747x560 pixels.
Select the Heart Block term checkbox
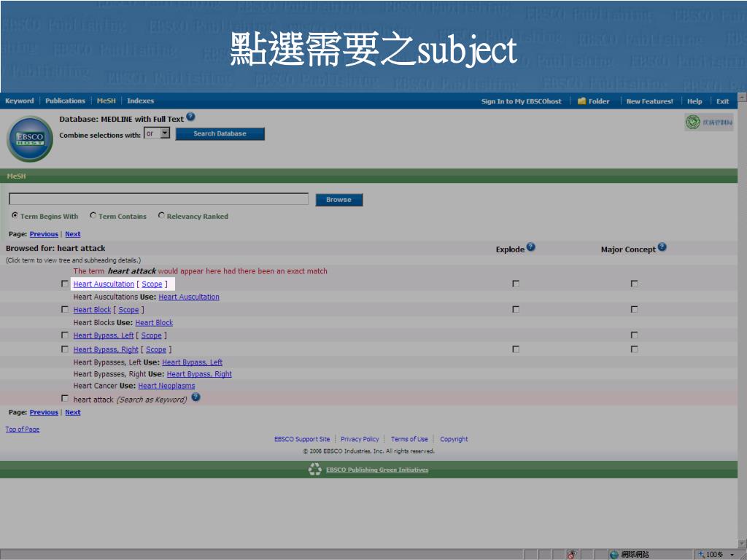coord(65,309)
